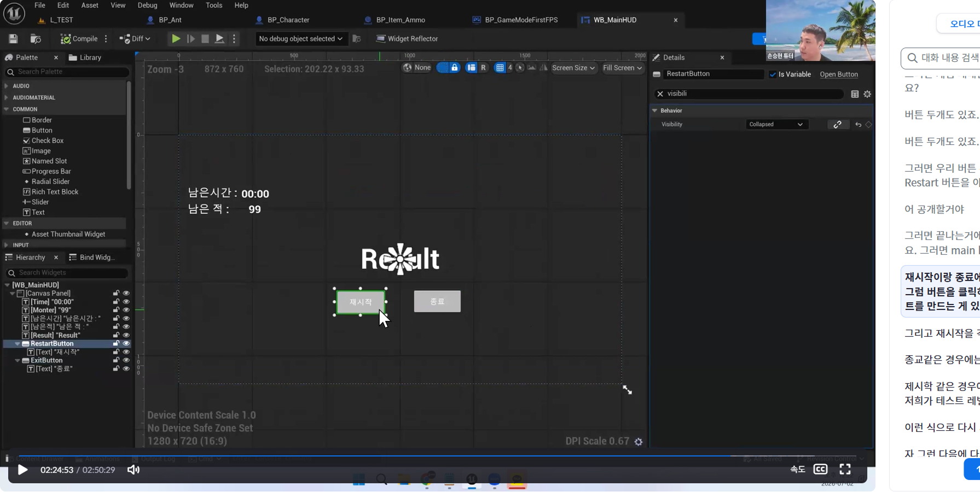Hide RestartButton with its eye icon
980x492 pixels.
coord(126,344)
